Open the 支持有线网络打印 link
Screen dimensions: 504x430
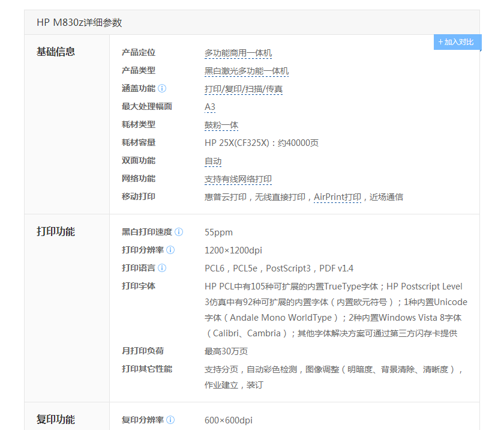(238, 179)
